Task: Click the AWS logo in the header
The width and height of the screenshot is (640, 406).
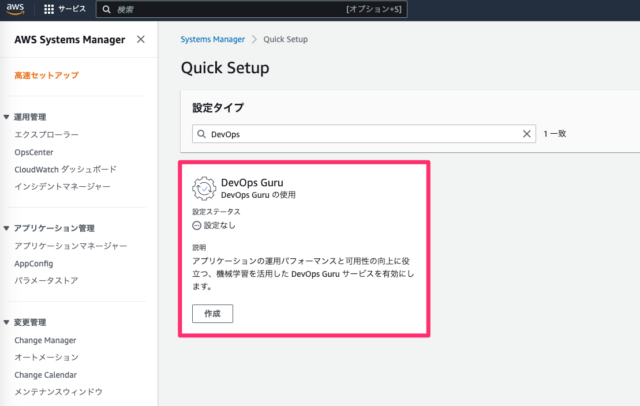Action: (x=15, y=9)
